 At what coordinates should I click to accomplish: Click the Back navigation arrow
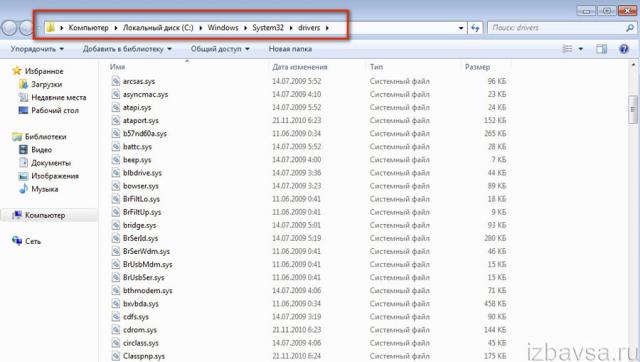(x=9, y=28)
